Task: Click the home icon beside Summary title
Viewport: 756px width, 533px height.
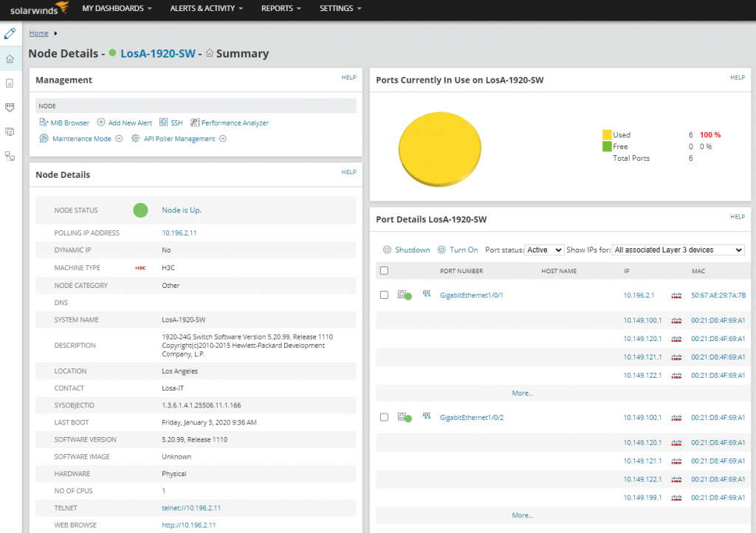Action: (210, 53)
